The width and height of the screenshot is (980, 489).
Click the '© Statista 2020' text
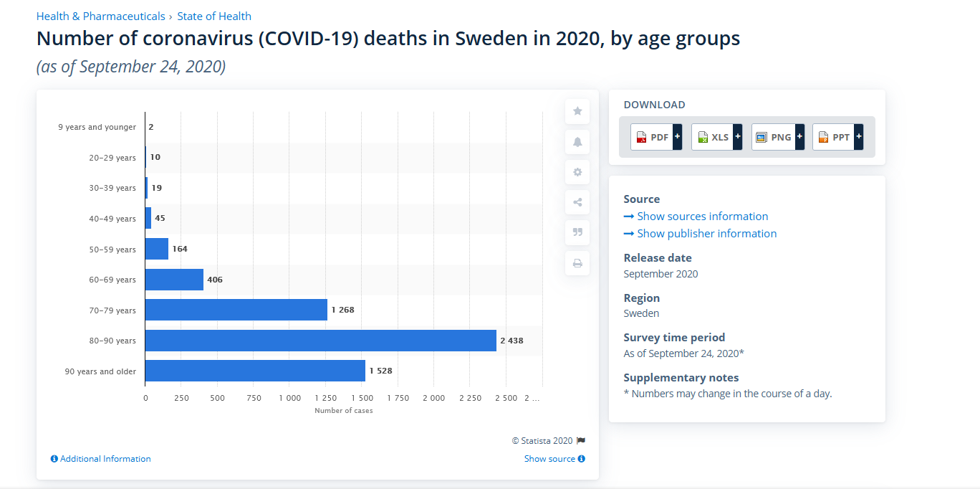(542, 441)
